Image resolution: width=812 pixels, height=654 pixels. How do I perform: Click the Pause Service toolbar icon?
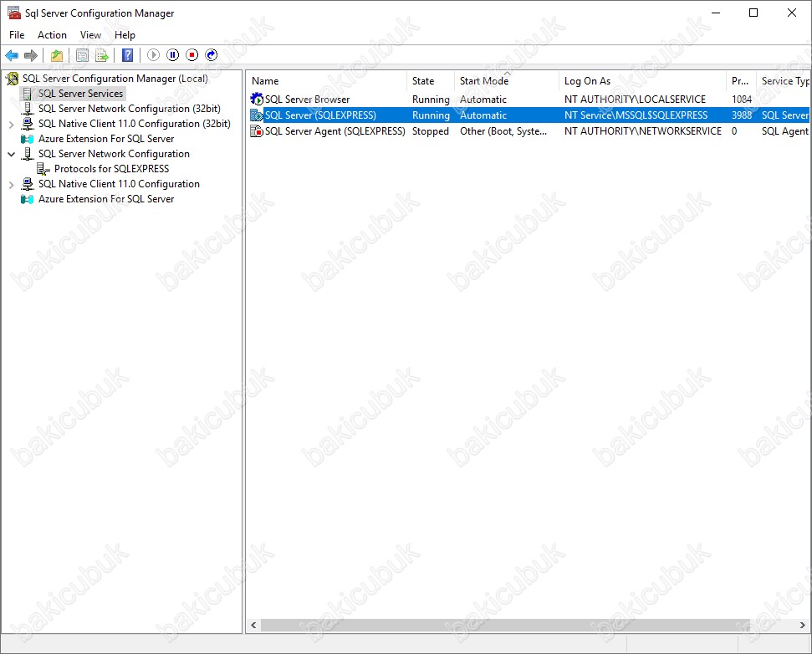[x=173, y=55]
